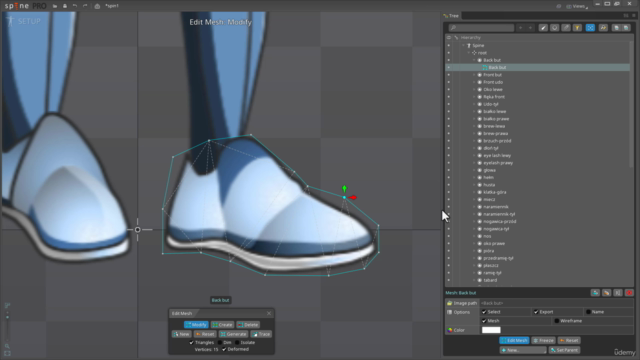The height and width of the screenshot is (360, 640).
Task: Select the Back but mesh attachment row
Action: click(538, 67)
